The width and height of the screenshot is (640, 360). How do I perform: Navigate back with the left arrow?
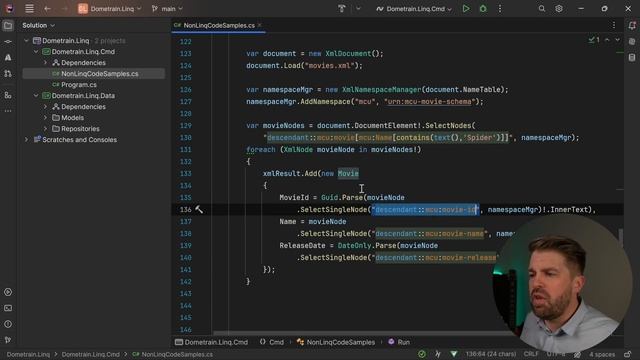[x=47, y=9]
